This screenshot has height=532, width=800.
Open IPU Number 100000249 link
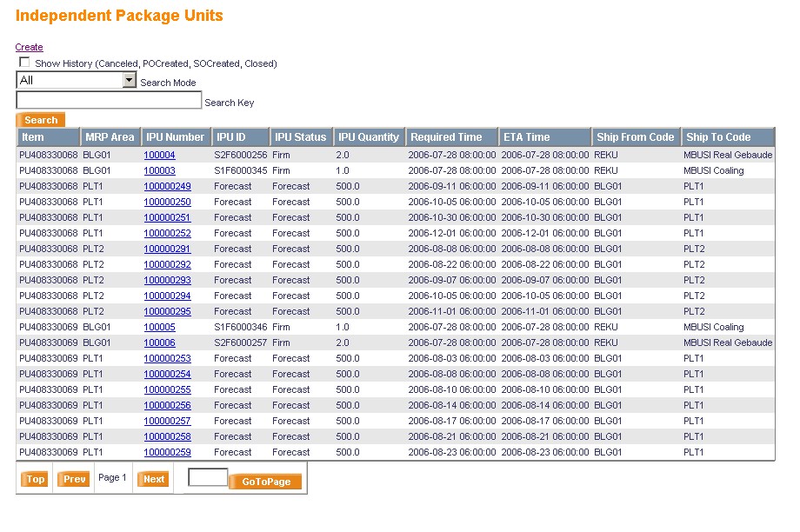coord(167,186)
